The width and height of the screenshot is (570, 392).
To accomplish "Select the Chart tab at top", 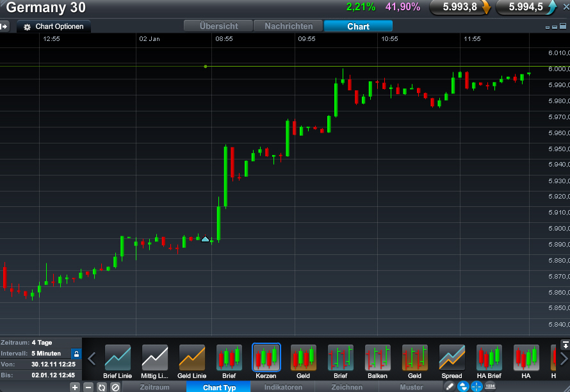I will click(358, 26).
